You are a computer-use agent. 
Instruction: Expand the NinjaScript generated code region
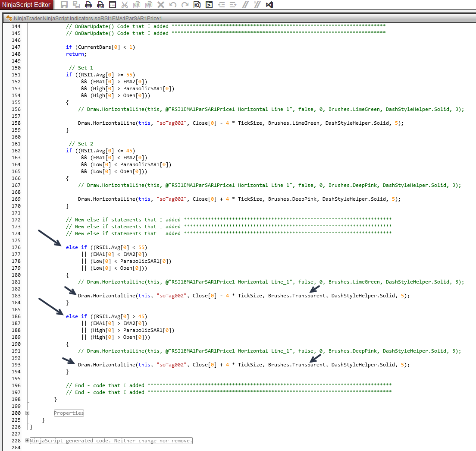click(x=27, y=440)
